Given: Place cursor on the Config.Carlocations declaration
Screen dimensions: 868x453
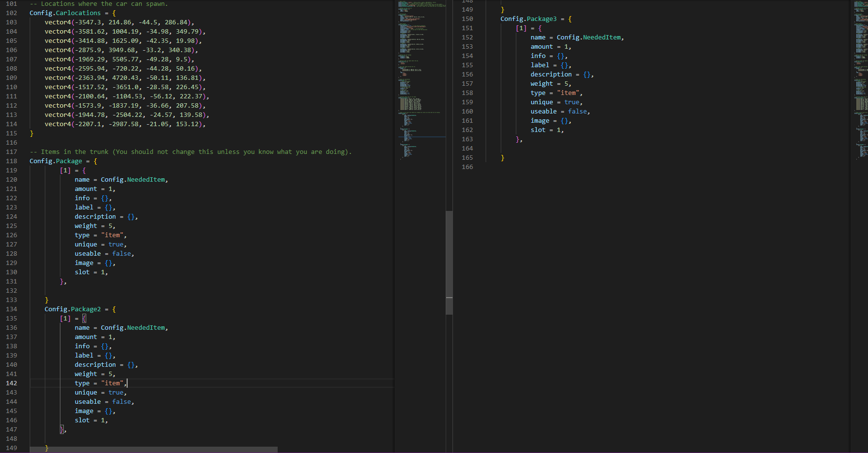Looking at the screenshot, I should (x=65, y=13).
